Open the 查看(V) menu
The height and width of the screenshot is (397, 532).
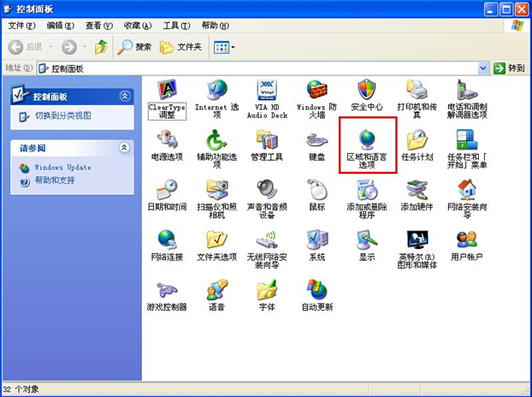(98, 26)
